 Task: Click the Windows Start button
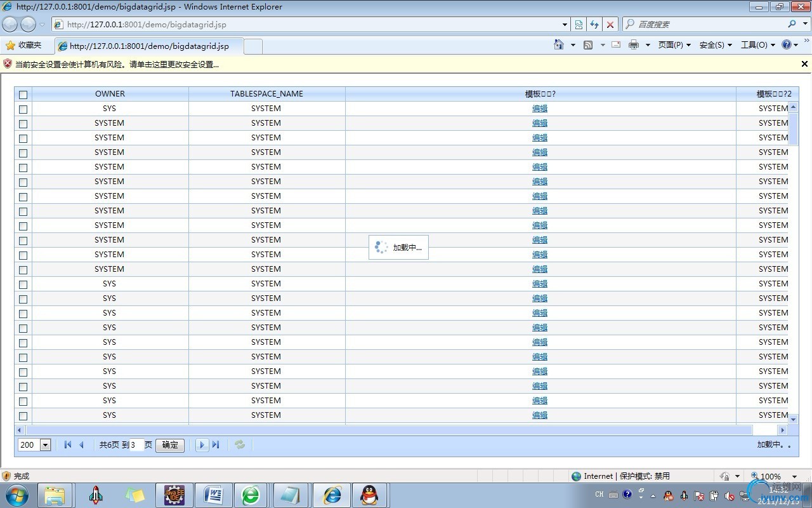[17, 495]
